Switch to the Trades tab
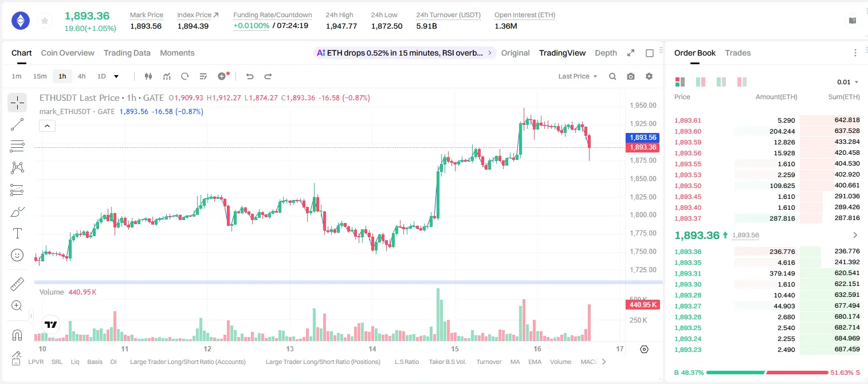Viewport: 868px width, 384px height. [738, 53]
